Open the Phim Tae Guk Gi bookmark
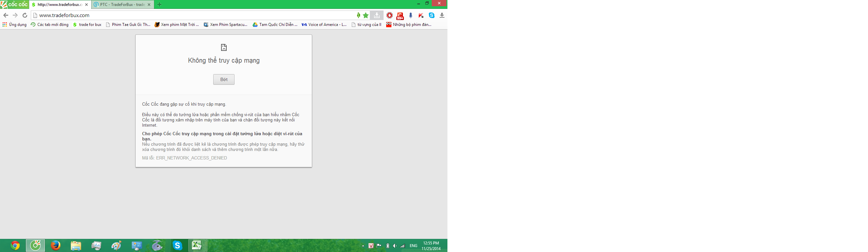 point(128,25)
